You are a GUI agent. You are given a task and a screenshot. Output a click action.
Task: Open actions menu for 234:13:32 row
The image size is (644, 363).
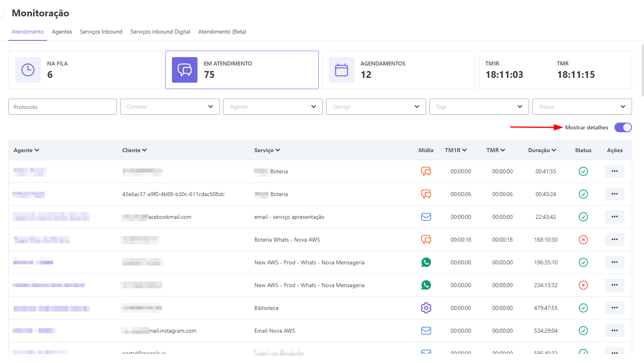pyautogui.click(x=614, y=285)
